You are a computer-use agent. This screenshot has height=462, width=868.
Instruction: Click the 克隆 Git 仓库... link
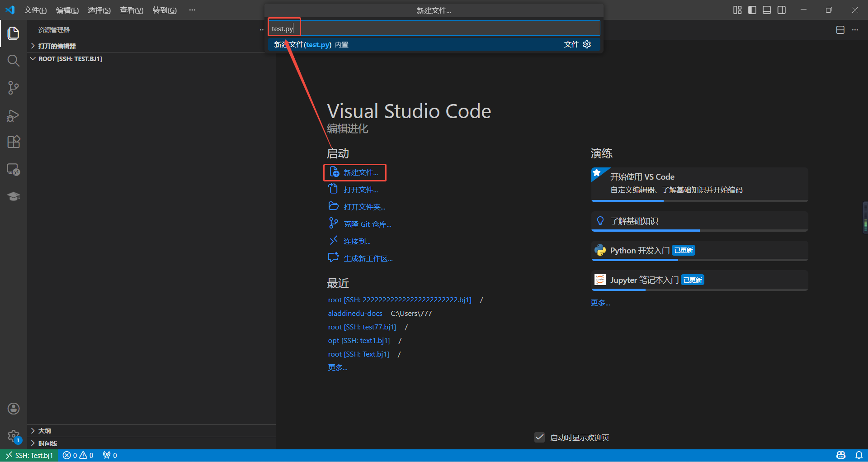[x=367, y=224]
